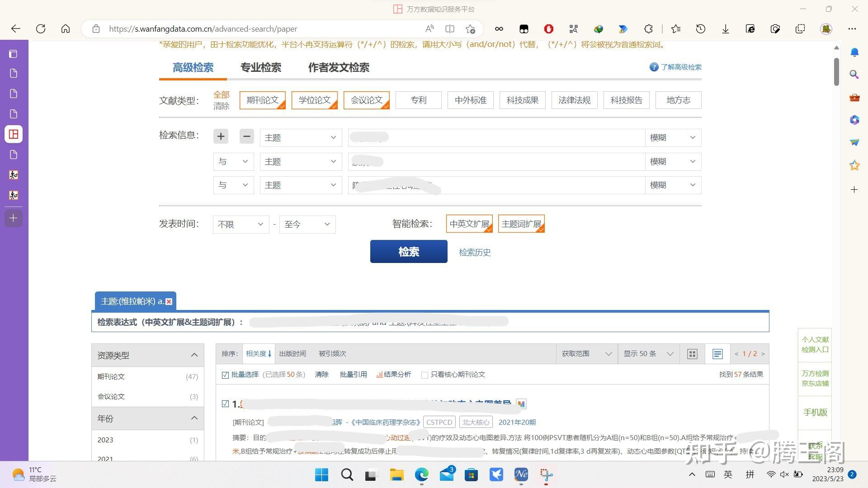
Task: Click 清除 next to selection count
Action: point(321,375)
